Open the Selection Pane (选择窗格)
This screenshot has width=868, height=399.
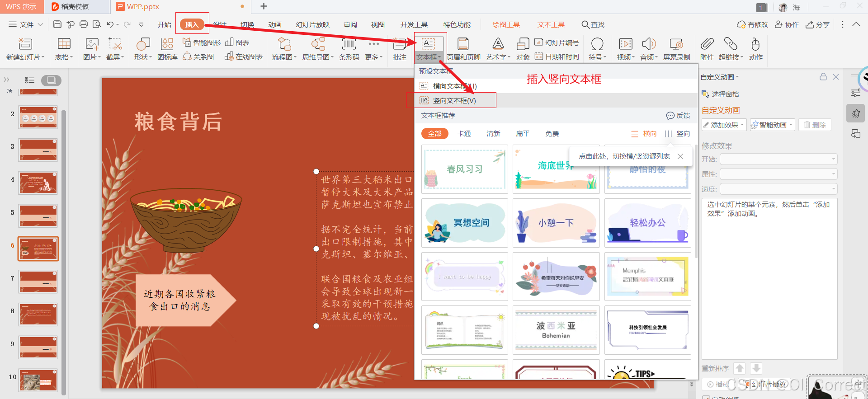coord(720,94)
